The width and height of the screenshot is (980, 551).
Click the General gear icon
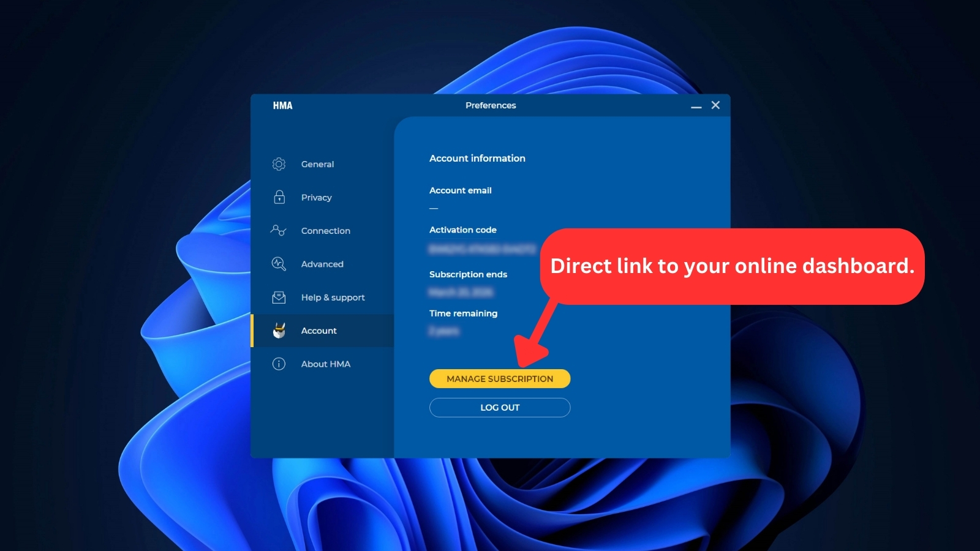279,164
